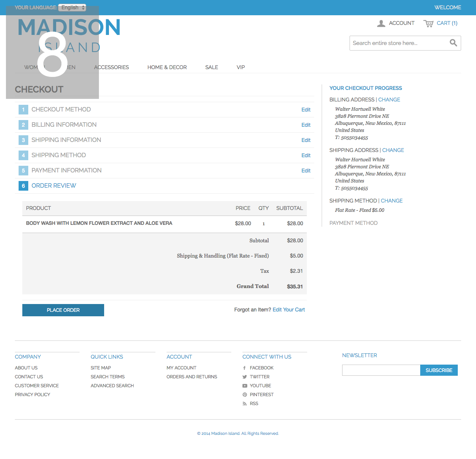Image resolution: width=476 pixels, height=459 pixels.
Task: Select step 3 number badge
Action: click(23, 140)
